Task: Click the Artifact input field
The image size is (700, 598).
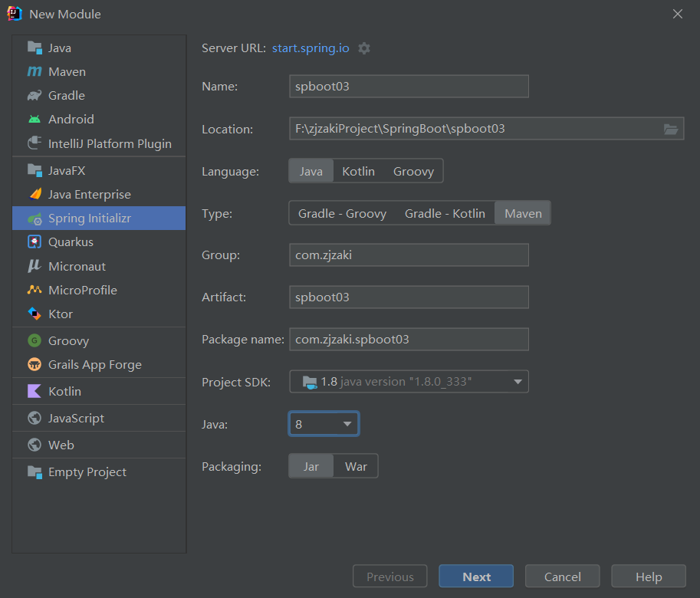Action: (409, 297)
